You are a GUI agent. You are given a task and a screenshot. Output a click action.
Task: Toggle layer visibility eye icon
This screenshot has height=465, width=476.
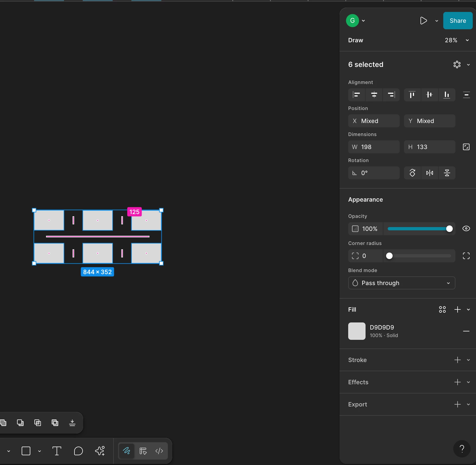(x=466, y=229)
